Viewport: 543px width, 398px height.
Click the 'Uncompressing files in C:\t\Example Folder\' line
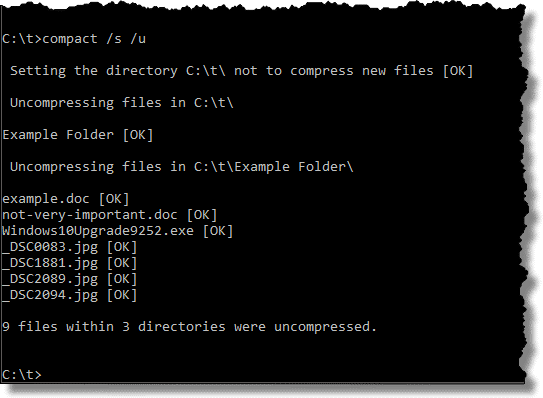tap(182, 167)
